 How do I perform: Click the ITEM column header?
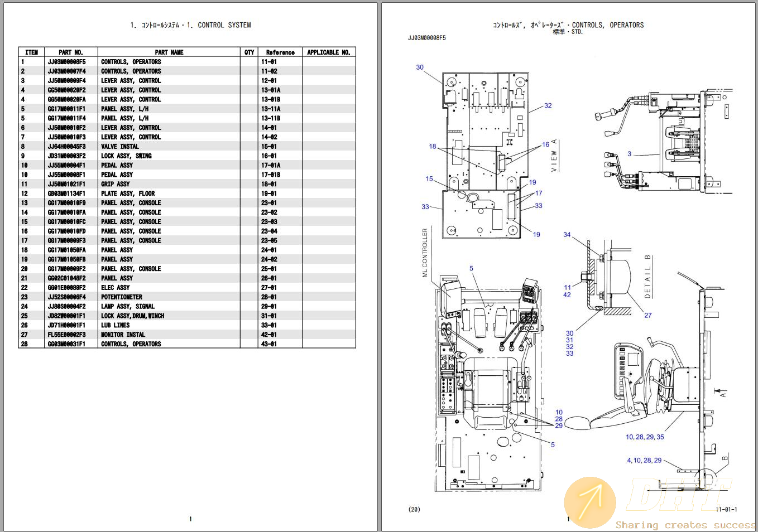[31, 52]
